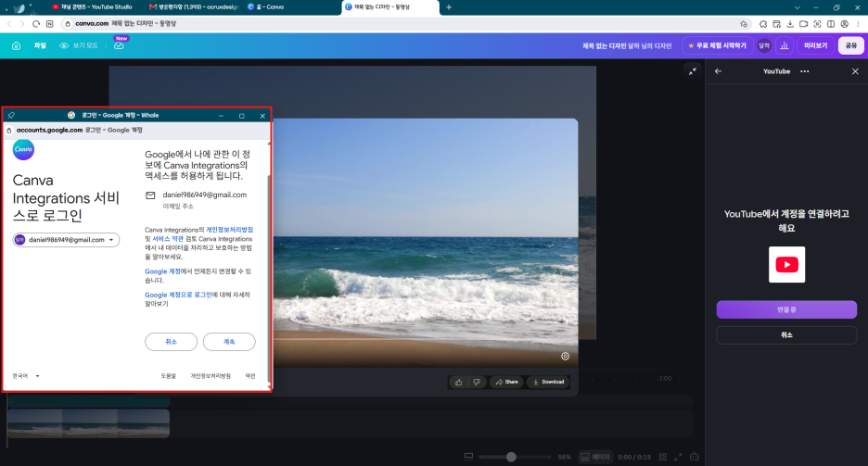Click the 도움말 footer link
The image size is (868, 466).
(x=168, y=376)
